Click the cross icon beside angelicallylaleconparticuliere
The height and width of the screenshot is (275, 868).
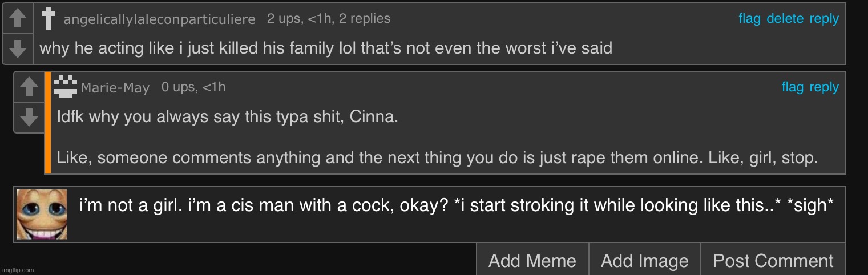click(49, 19)
